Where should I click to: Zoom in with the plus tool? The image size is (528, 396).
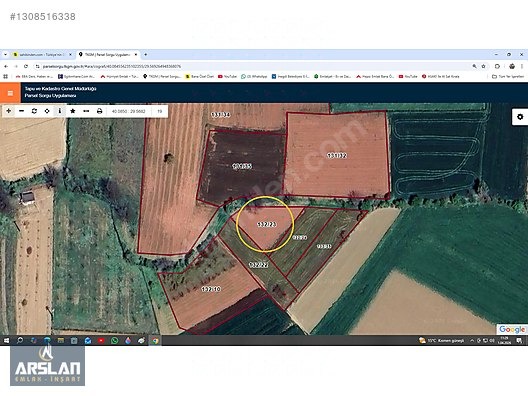pos(9,111)
